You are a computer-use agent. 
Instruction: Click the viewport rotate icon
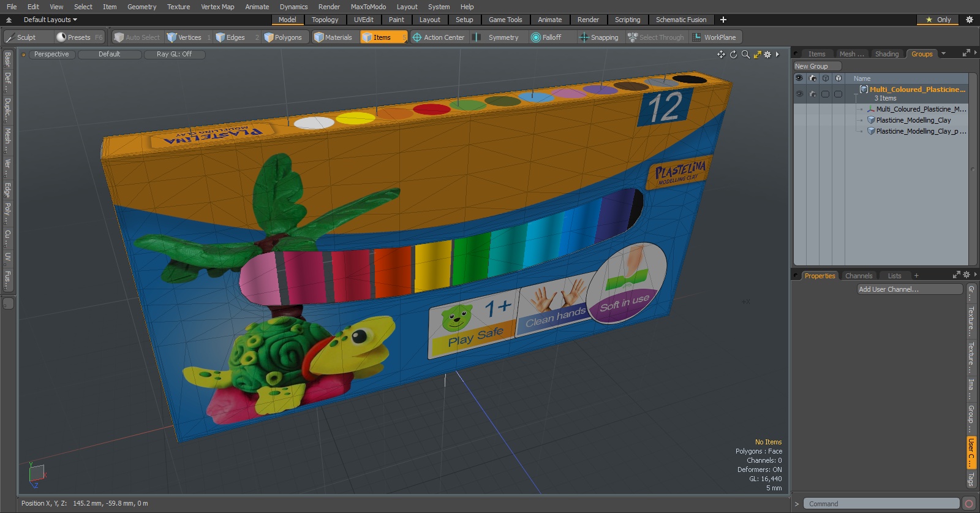click(733, 55)
